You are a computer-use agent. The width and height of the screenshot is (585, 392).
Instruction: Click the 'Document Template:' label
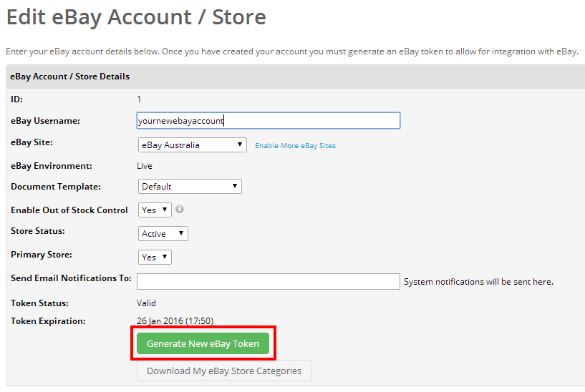coord(56,187)
